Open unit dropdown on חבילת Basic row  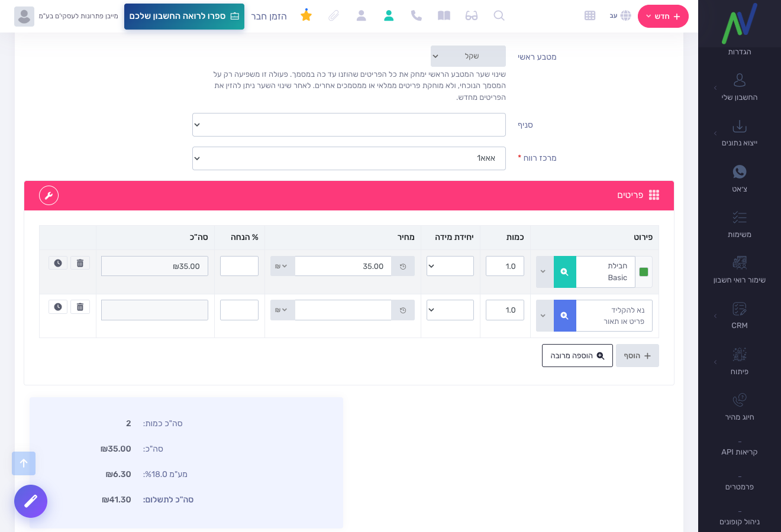[450, 266]
